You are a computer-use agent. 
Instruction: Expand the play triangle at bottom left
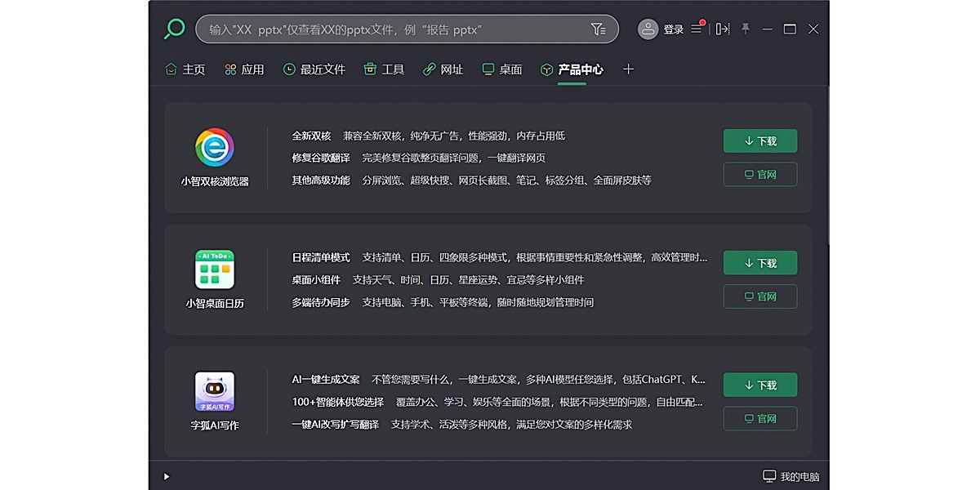[167, 476]
